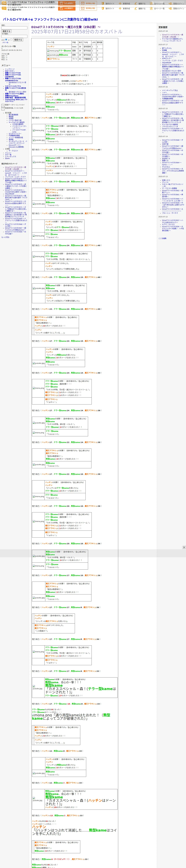
Task: Click 魔王アラキシュ in the character table
Action: 53,59
